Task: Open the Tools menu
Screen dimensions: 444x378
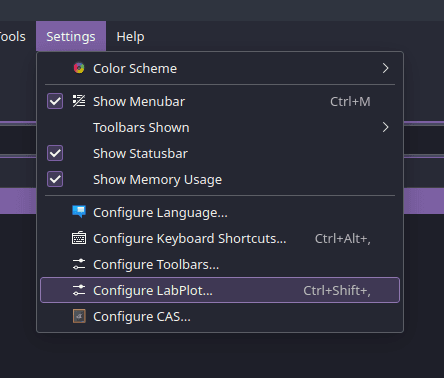Action: click(x=13, y=36)
